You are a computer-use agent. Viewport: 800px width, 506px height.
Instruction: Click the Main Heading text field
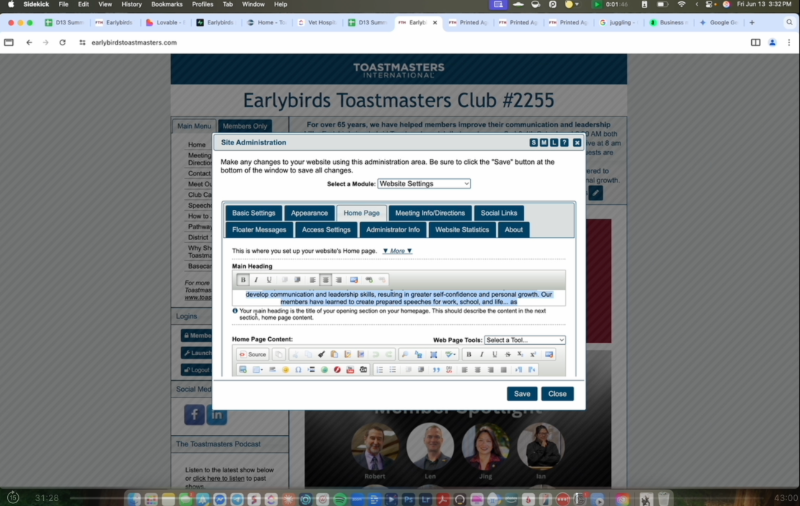(398, 298)
